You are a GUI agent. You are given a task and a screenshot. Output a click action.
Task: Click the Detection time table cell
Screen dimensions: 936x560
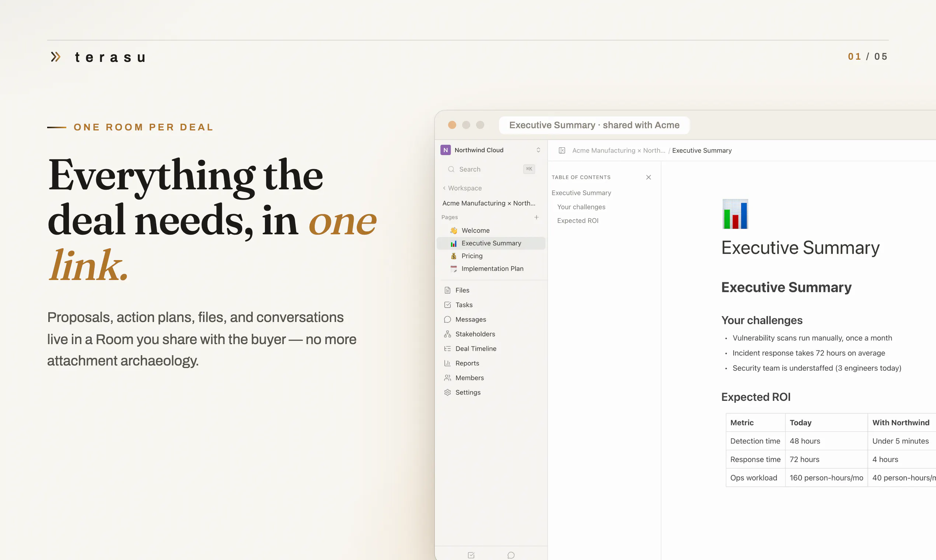click(755, 441)
